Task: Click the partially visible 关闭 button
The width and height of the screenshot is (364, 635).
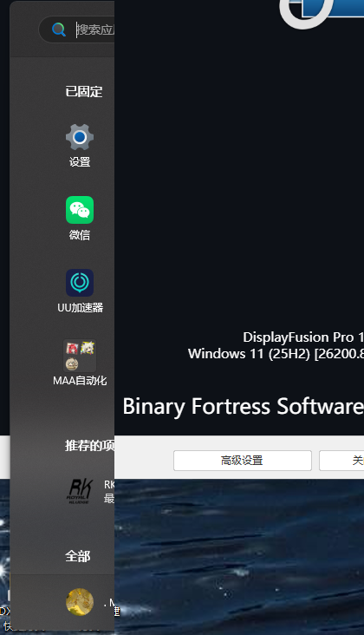Action: (x=341, y=461)
